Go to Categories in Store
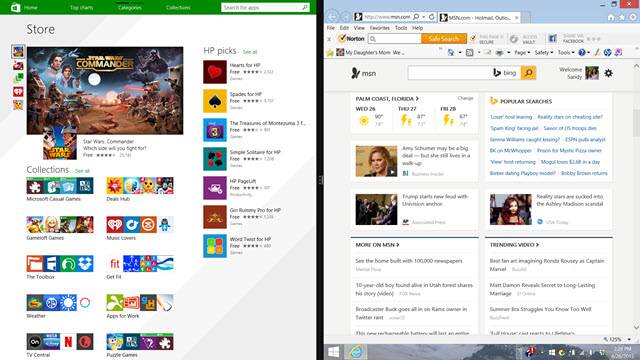 click(x=130, y=7)
